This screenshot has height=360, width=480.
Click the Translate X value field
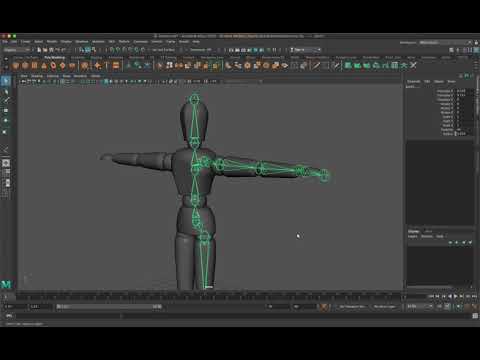pos(465,91)
